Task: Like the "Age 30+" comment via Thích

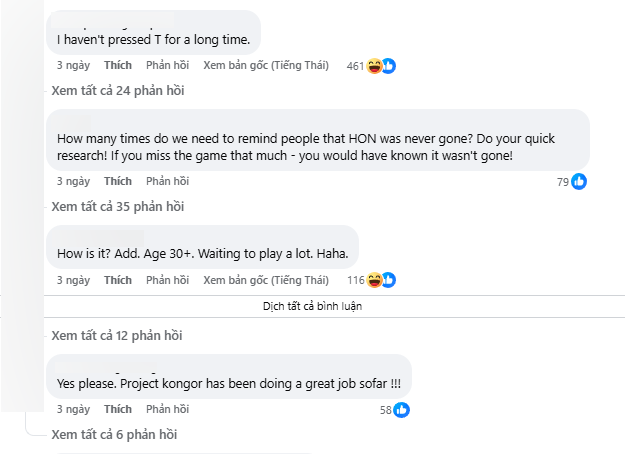Action: pos(118,280)
